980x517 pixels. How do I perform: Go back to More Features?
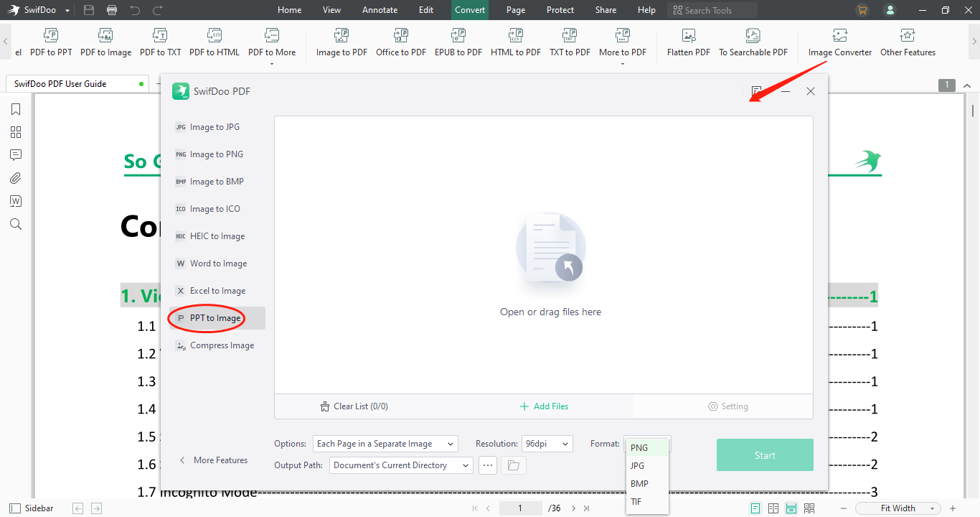[x=213, y=460]
